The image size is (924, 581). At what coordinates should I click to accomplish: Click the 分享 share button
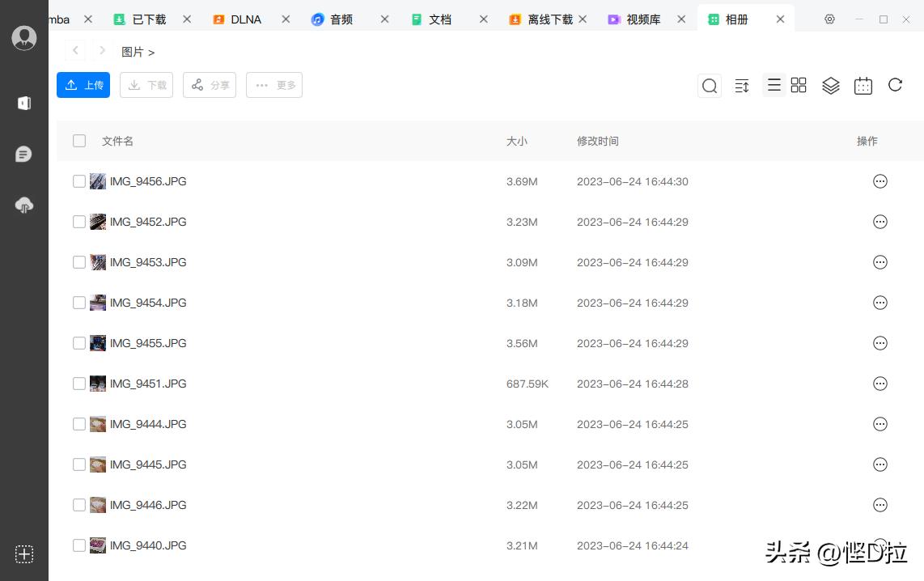(x=209, y=85)
